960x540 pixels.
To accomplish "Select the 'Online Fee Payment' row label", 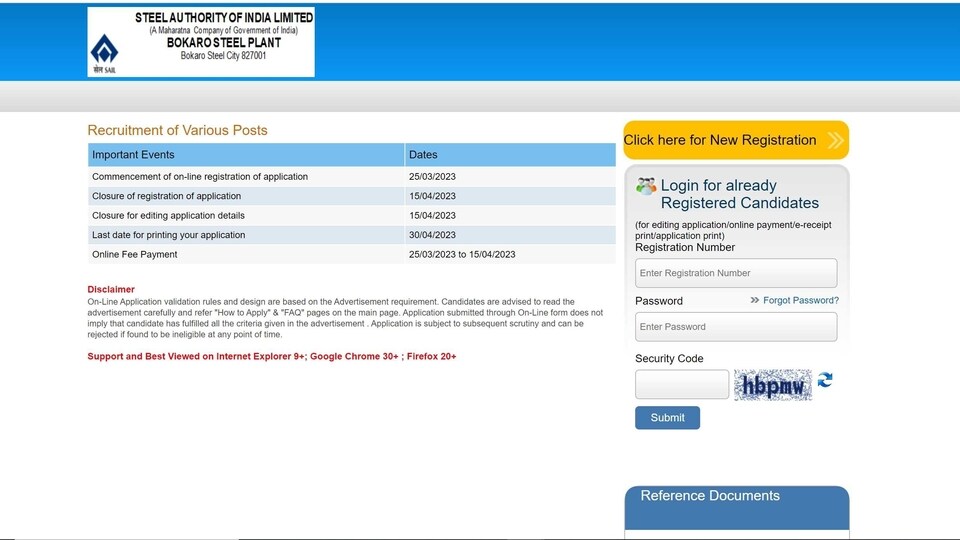I will click(x=135, y=254).
